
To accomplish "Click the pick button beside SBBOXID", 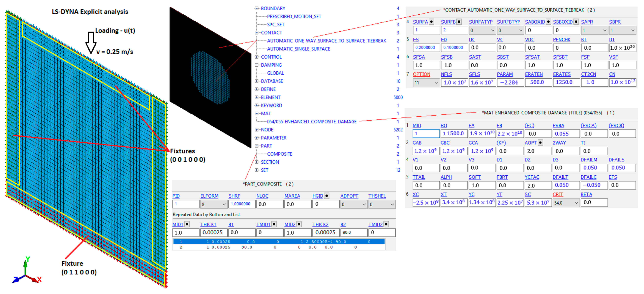I will coord(576,22).
